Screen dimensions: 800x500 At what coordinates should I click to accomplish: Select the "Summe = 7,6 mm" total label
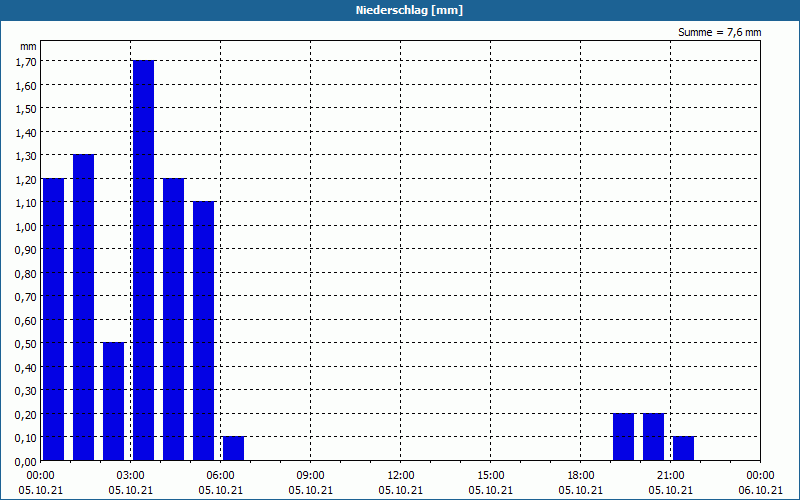(719, 32)
